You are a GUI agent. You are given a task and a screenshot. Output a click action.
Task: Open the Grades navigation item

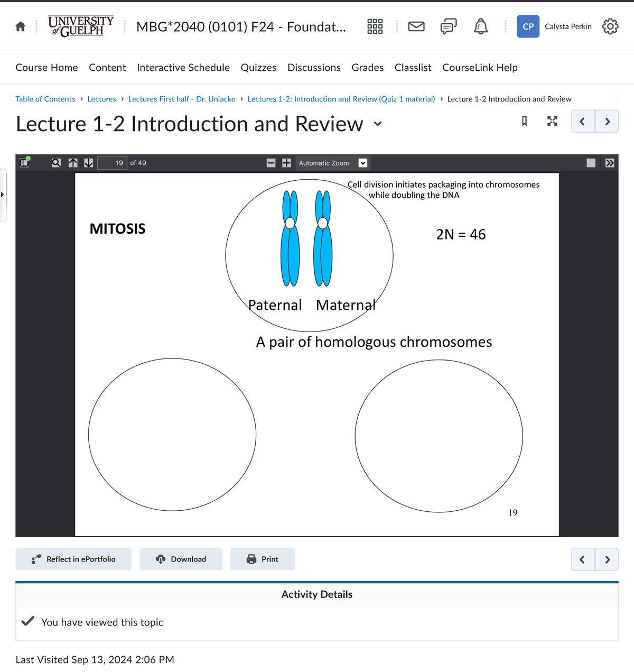pos(367,67)
